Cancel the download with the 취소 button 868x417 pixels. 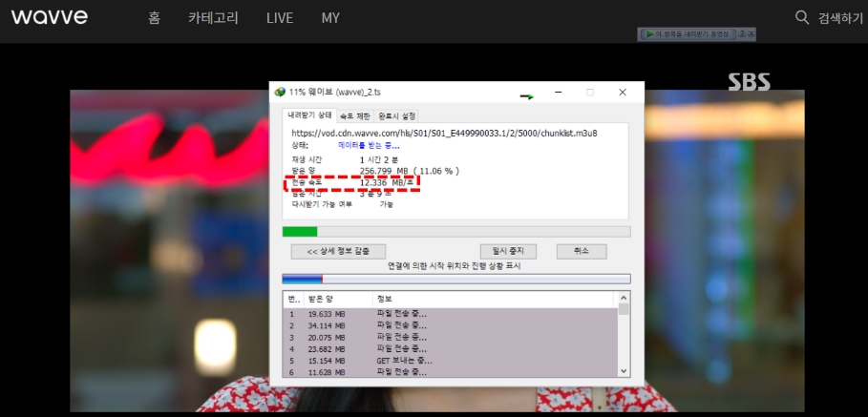[x=582, y=251]
